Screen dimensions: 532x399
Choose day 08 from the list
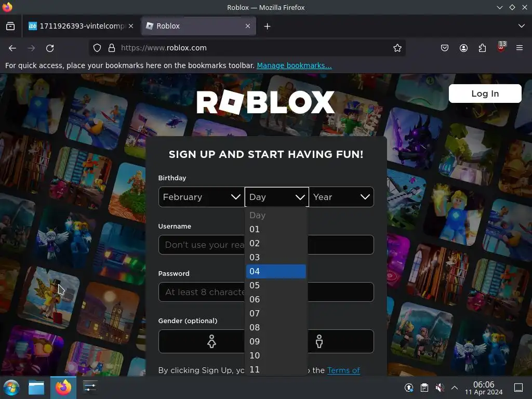coord(276,327)
